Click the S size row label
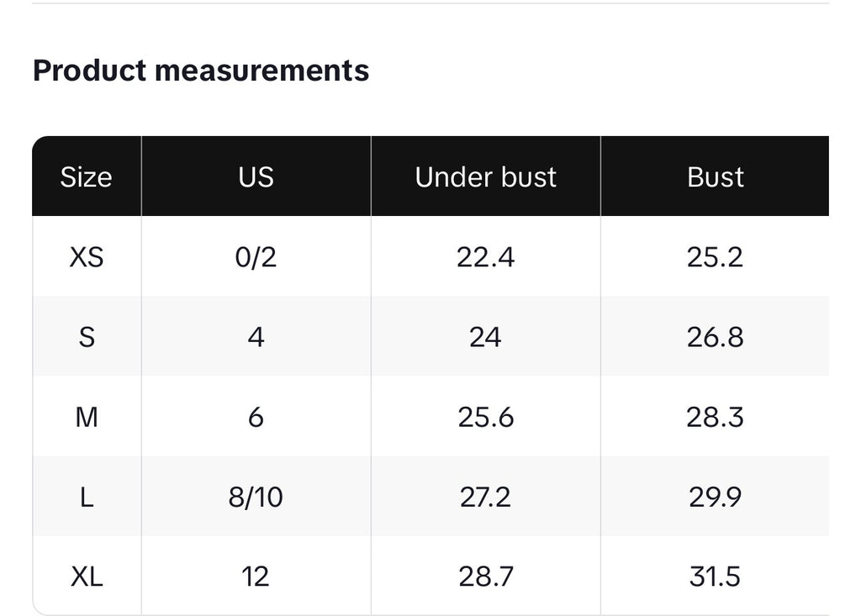Viewport: 861px width, 616px height. (87, 337)
